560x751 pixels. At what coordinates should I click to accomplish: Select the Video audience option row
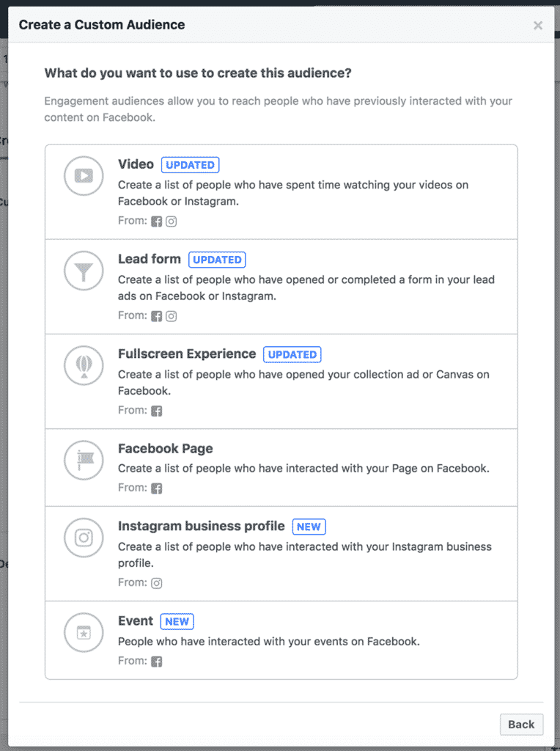281,191
